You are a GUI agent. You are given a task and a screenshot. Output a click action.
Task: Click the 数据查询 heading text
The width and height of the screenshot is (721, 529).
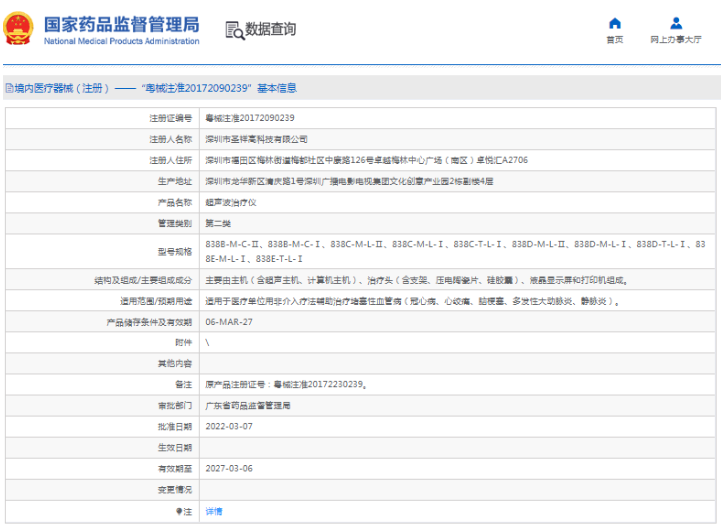click(270, 29)
